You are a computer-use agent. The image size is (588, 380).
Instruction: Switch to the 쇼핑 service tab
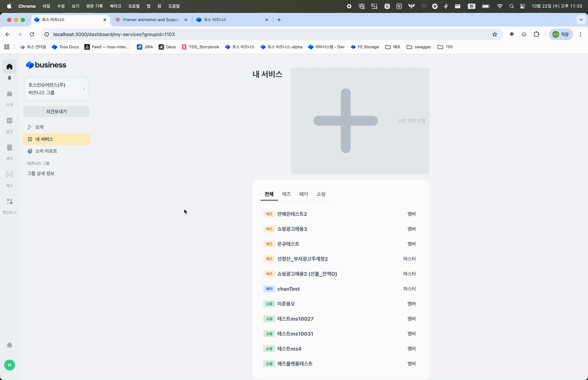(x=321, y=194)
